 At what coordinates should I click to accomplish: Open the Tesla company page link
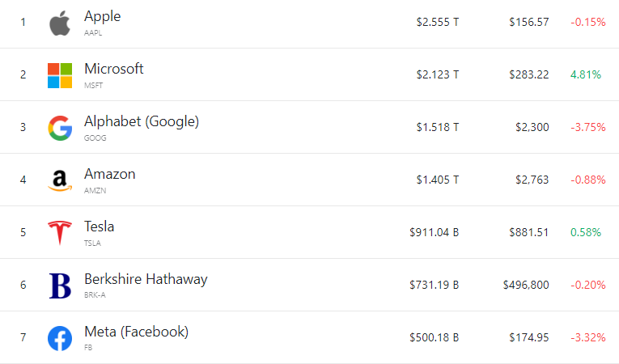[x=100, y=226]
